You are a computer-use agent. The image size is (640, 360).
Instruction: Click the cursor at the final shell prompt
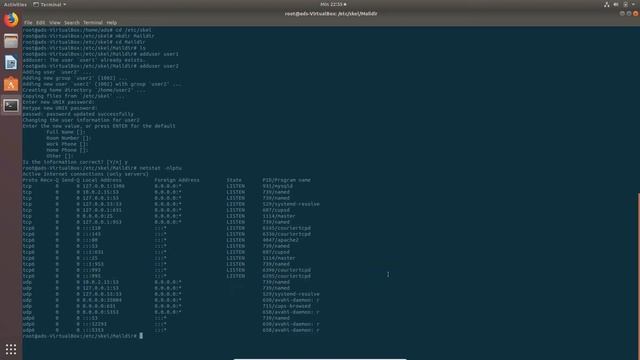coord(141,336)
